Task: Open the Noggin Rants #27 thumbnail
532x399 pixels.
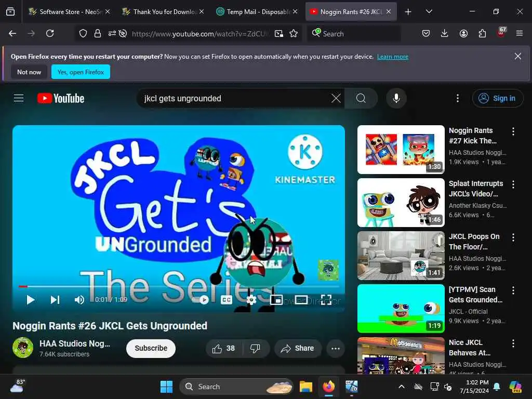Action: pyautogui.click(x=401, y=150)
